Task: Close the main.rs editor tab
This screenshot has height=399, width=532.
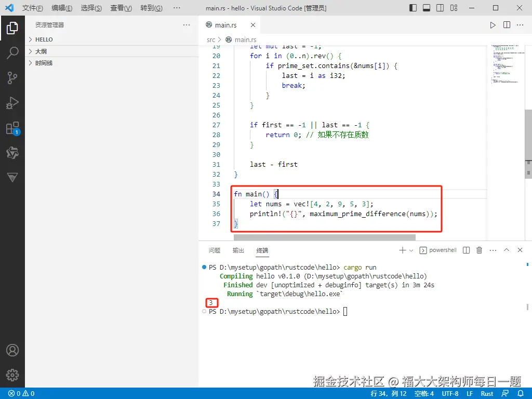Action: (x=253, y=25)
